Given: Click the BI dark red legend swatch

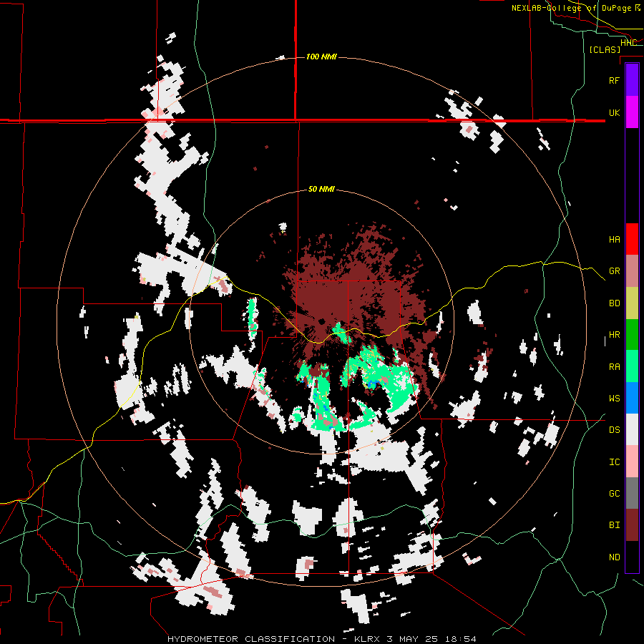Looking at the screenshot, I should point(632,525).
